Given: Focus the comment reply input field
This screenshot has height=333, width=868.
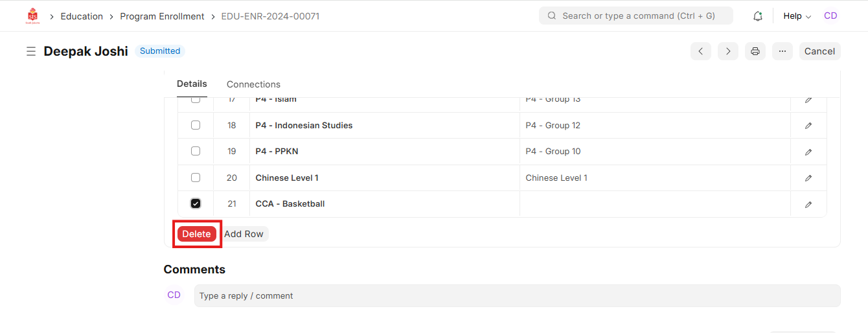Looking at the screenshot, I should pos(517,295).
